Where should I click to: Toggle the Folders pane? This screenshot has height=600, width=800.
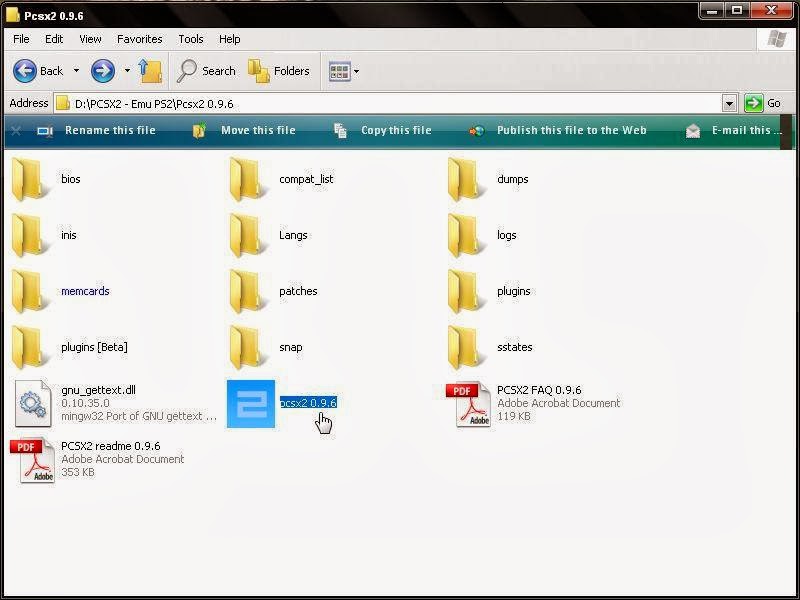[279, 71]
